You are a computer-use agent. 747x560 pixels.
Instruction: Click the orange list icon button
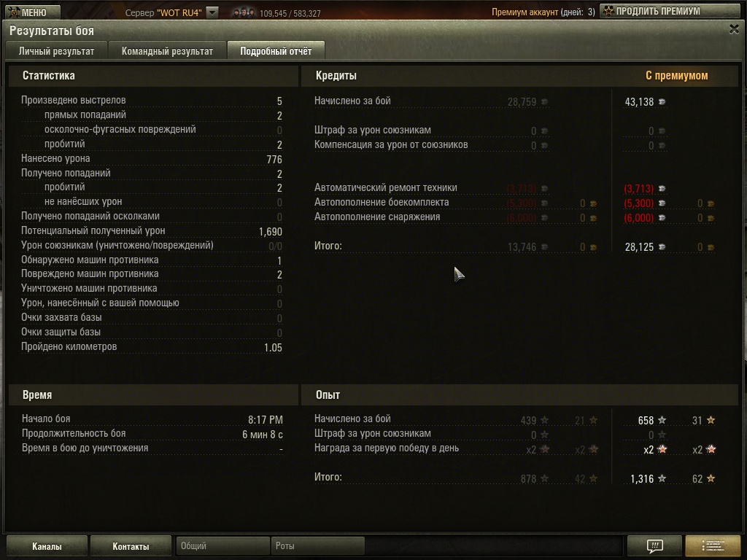tap(713, 545)
